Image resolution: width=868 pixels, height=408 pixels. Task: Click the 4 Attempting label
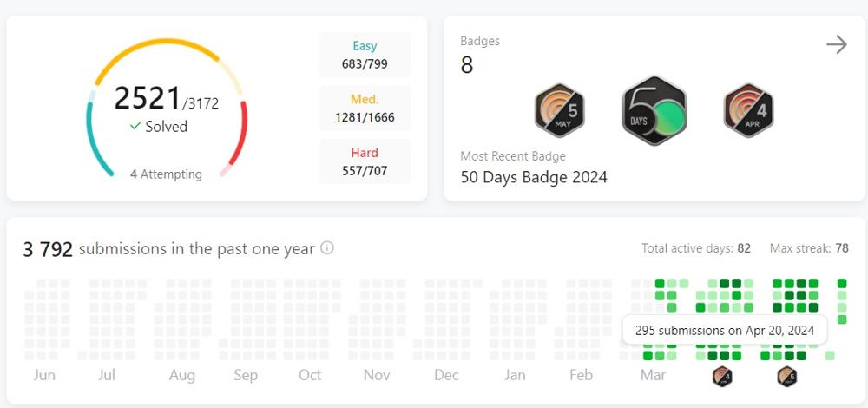pos(166,174)
